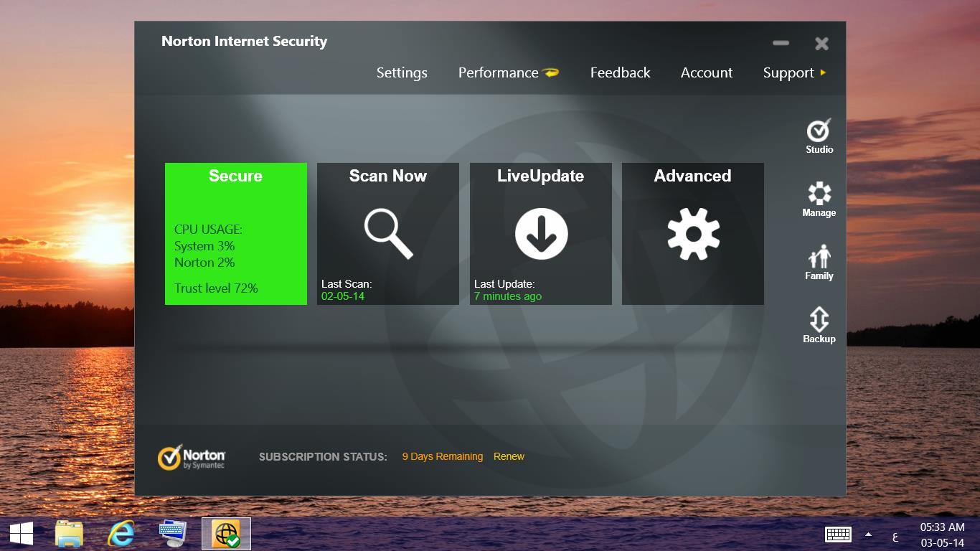Image resolution: width=980 pixels, height=551 pixels.
Task: Click the 'System 3%' CPU usage text
Action: [x=204, y=246]
